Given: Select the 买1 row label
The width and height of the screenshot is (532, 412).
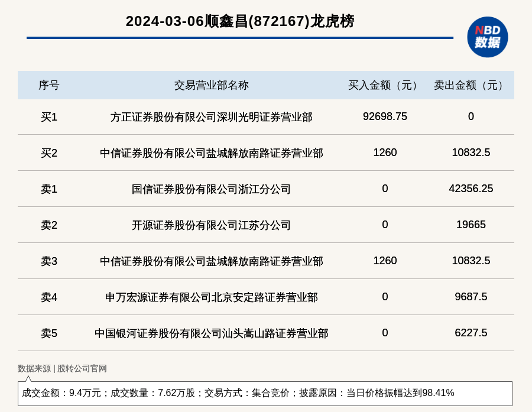Looking at the screenshot, I should (x=49, y=117).
